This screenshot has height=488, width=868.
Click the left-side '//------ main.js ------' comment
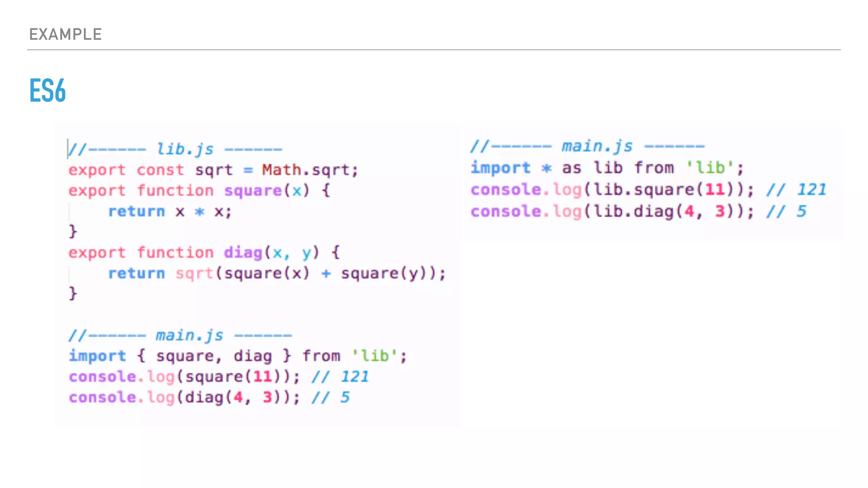point(180,335)
